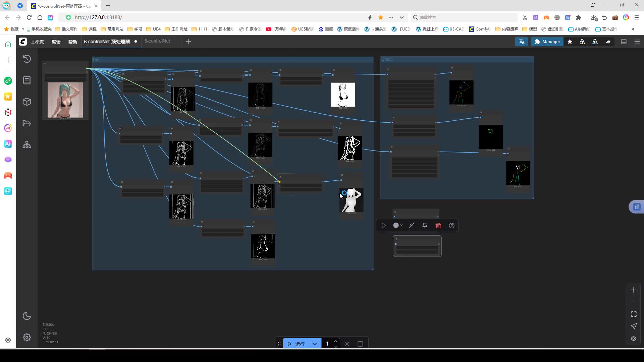Increase batch count with the up stepper
This screenshot has width=644, height=362.
pos(336,341)
